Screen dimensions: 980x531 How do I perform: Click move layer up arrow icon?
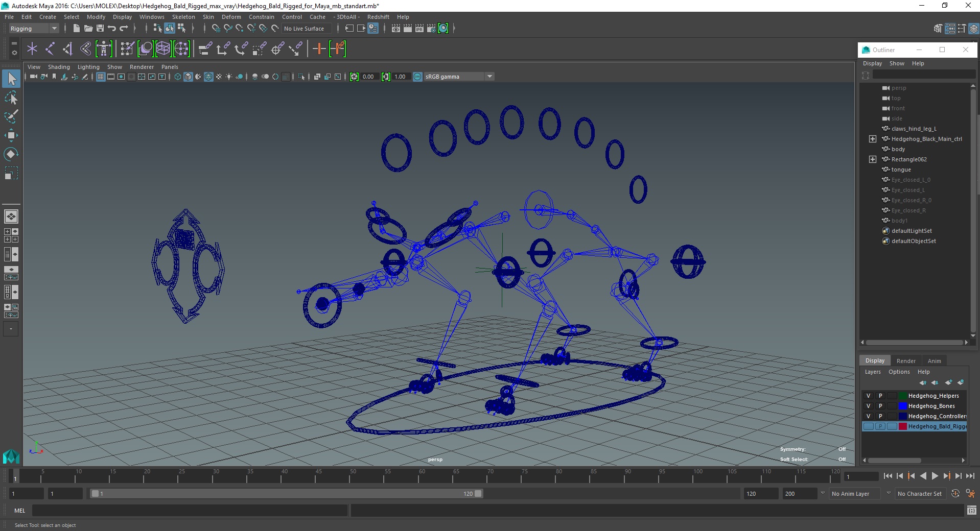coord(923,382)
